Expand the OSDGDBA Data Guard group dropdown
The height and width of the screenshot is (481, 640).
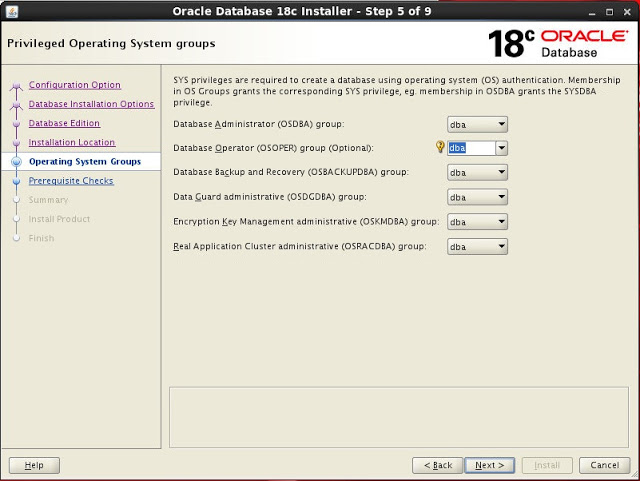click(477, 197)
